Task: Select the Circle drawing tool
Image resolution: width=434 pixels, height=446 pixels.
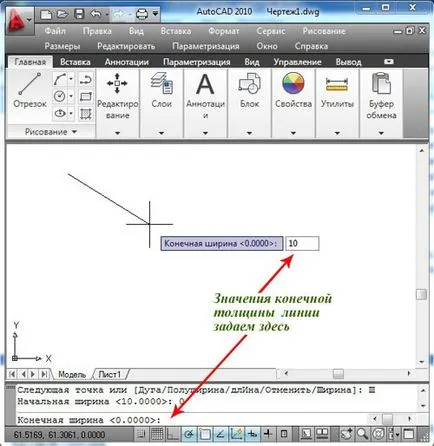Action: point(60,96)
